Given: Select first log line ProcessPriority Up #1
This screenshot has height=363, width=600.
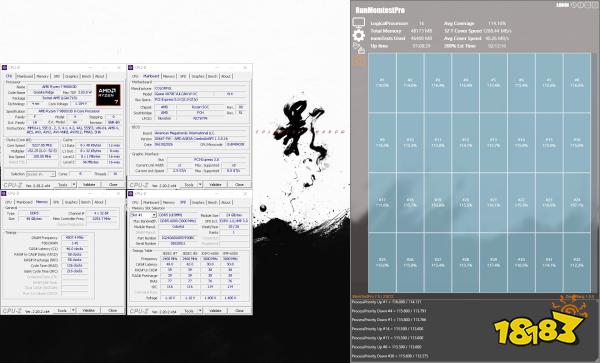Looking at the screenshot, I should click(386, 302).
